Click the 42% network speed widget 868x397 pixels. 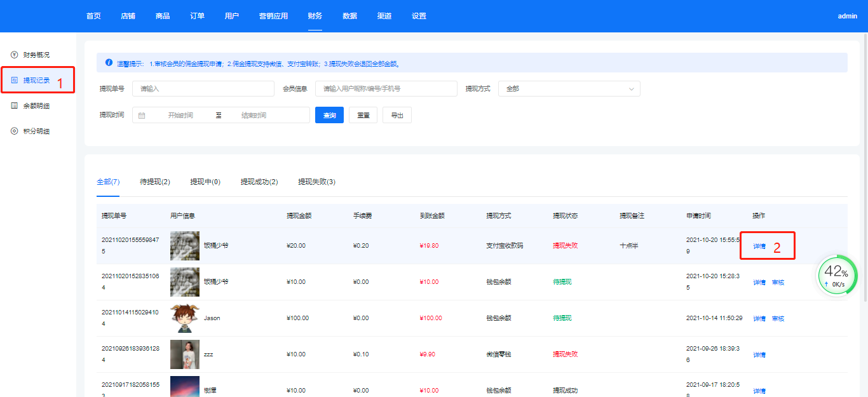[837, 276]
